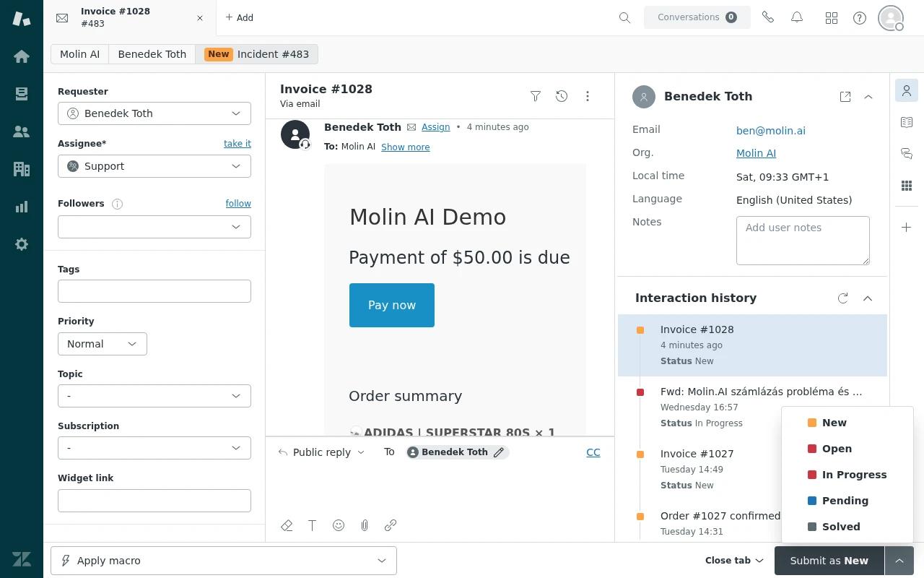Select Open status from menu
924x578 pixels.
pos(847,449)
